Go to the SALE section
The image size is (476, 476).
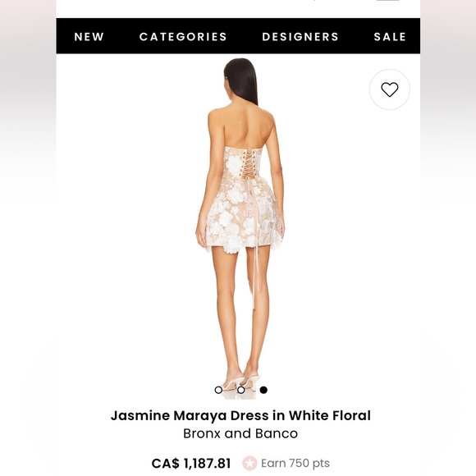point(390,37)
